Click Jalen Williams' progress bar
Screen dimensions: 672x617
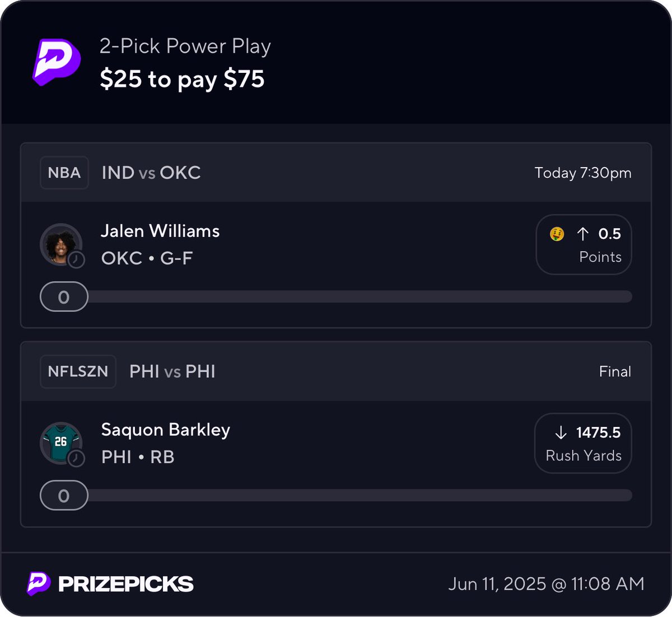click(x=358, y=296)
